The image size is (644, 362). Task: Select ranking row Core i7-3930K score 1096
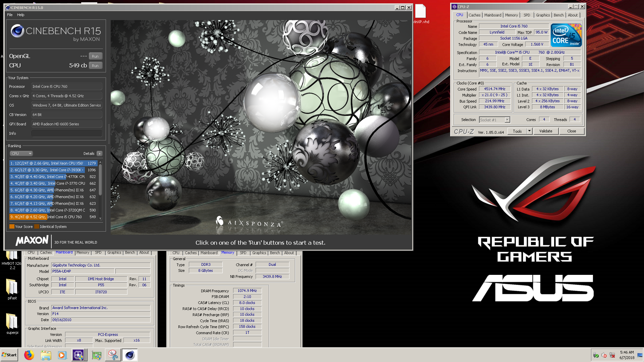(53, 170)
